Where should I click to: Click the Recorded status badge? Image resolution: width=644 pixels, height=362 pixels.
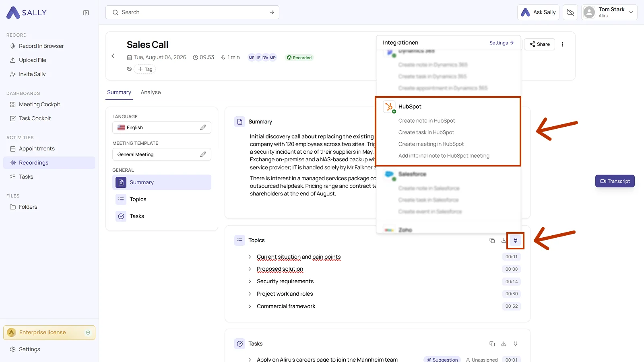tap(299, 58)
